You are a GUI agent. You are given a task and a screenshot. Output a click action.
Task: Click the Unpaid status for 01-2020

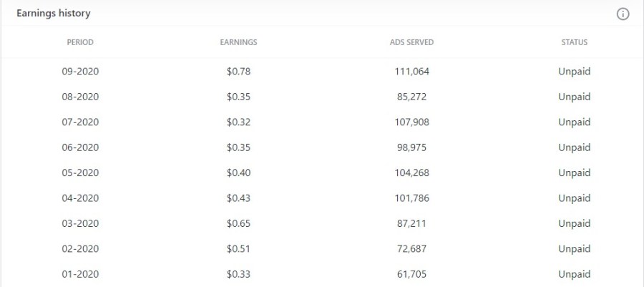(574, 274)
